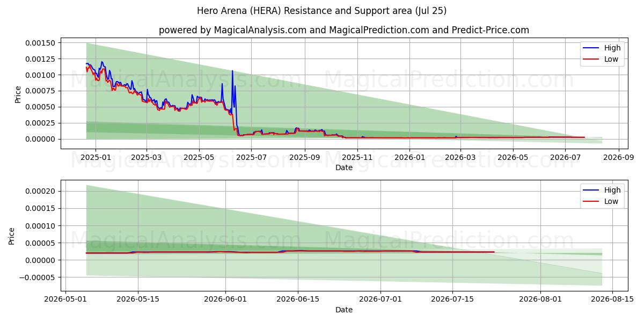Click the 2026-09 date tick label
Image resolution: width=644 pixels, height=322 pixels.
[619, 158]
